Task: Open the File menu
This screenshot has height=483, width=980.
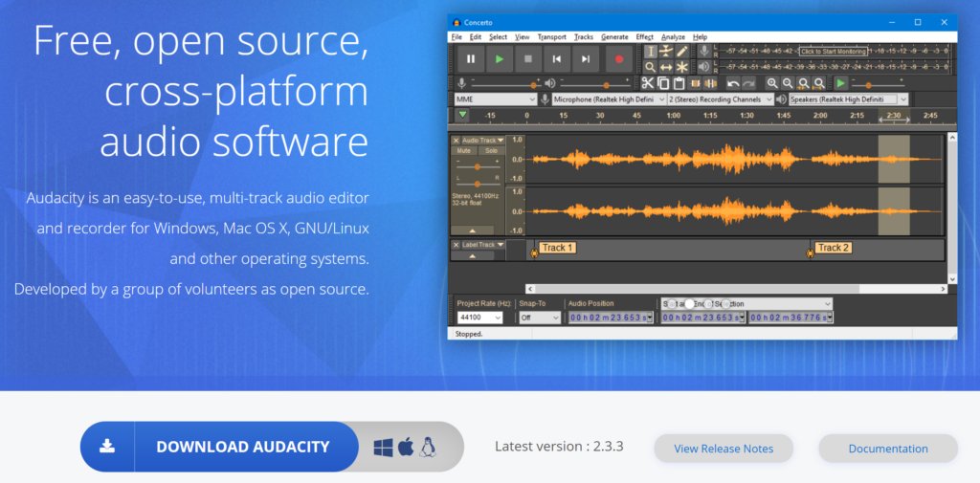Action: click(x=457, y=37)
